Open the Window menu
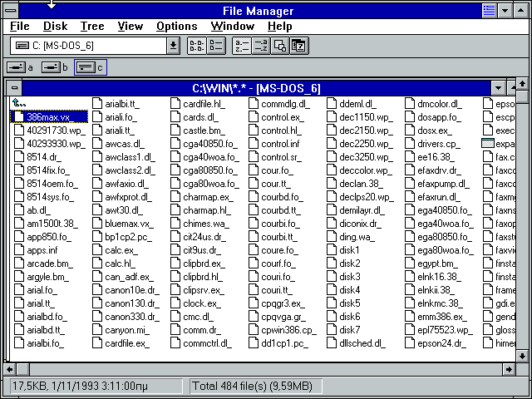 [x=233, y=26]
